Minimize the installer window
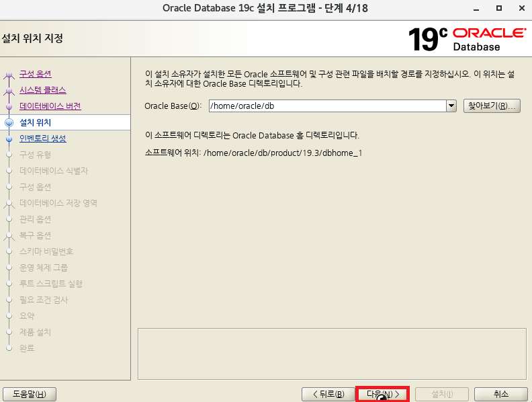 coord(476,9)
